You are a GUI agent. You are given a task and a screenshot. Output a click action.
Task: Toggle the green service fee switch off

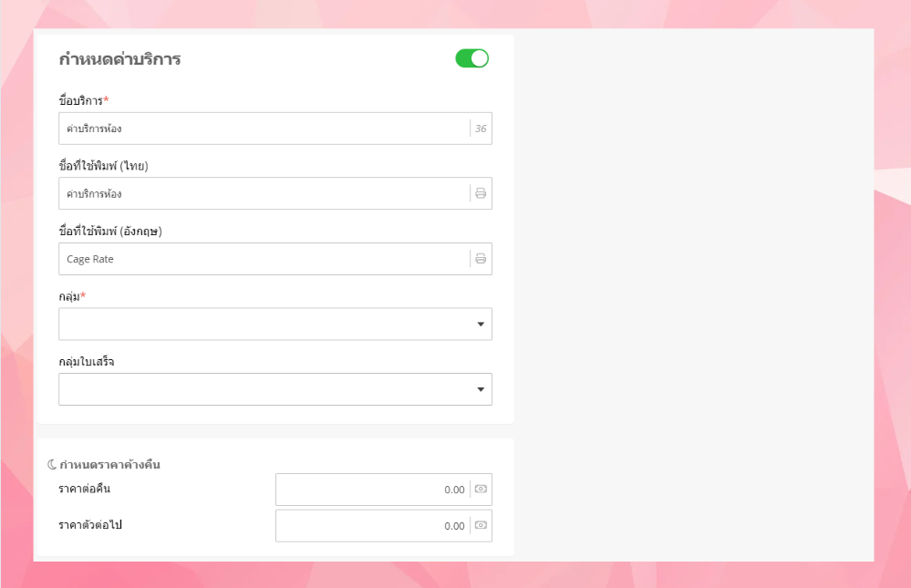(471, 59)
